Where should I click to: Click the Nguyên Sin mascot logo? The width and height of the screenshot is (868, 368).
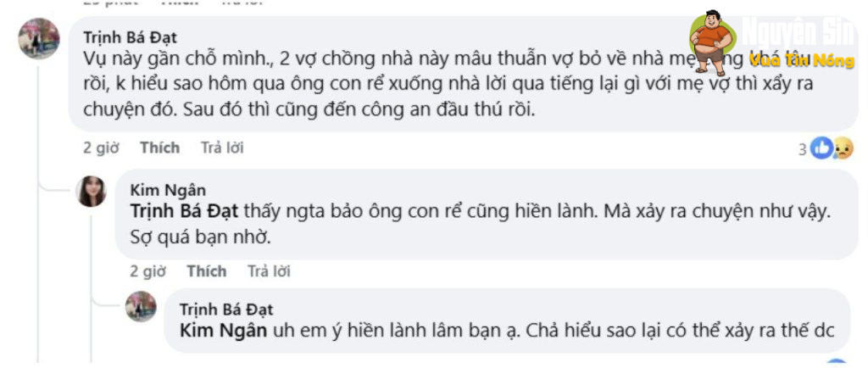pos(711,42)
